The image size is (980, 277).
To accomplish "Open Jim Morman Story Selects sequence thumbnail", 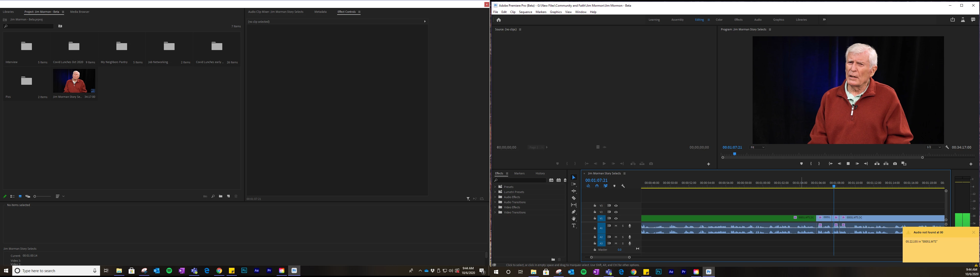I will pyautogui.click(x=74, y=81).
